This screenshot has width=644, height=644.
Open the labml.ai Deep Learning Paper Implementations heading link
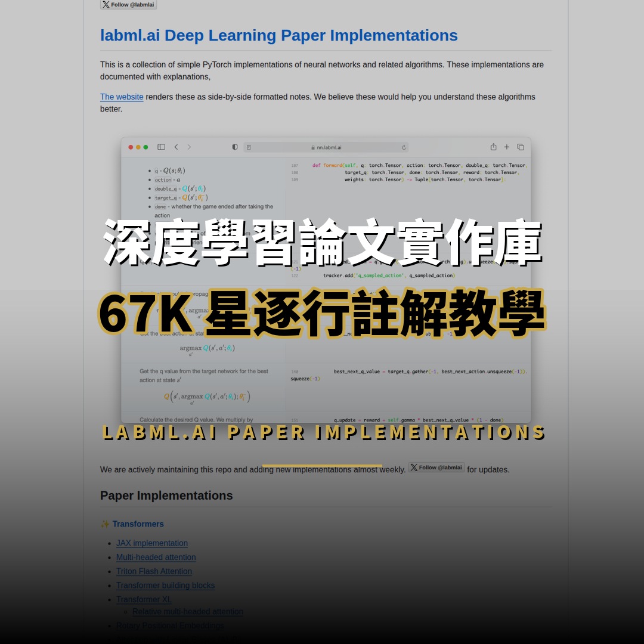coord(278,35)
